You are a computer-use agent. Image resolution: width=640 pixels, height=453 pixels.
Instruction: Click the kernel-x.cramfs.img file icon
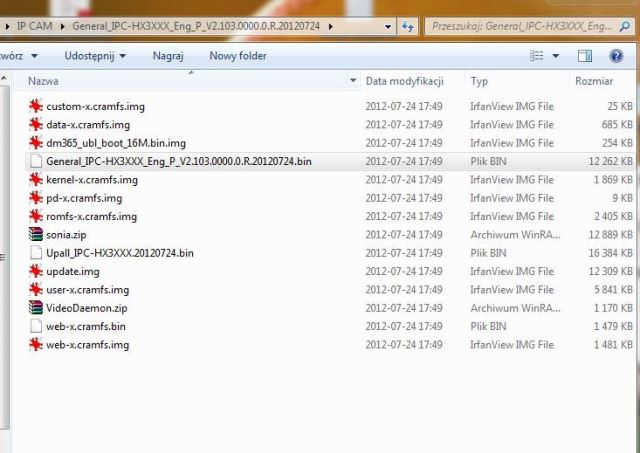[x=36, y=180]
